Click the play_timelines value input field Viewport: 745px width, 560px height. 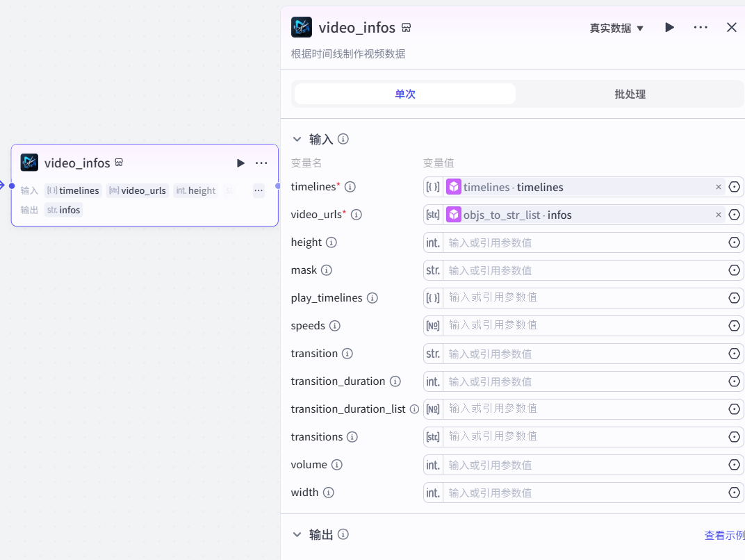584,298
